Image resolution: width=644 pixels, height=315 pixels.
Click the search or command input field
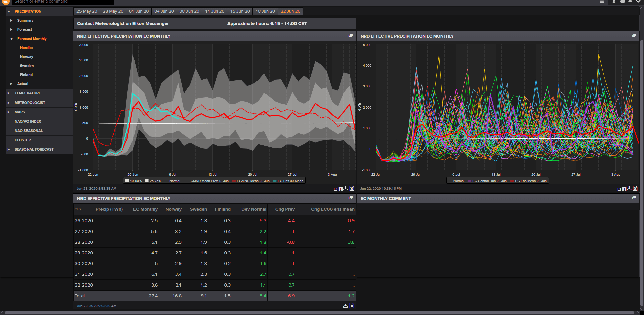click(x=63, y=2)
